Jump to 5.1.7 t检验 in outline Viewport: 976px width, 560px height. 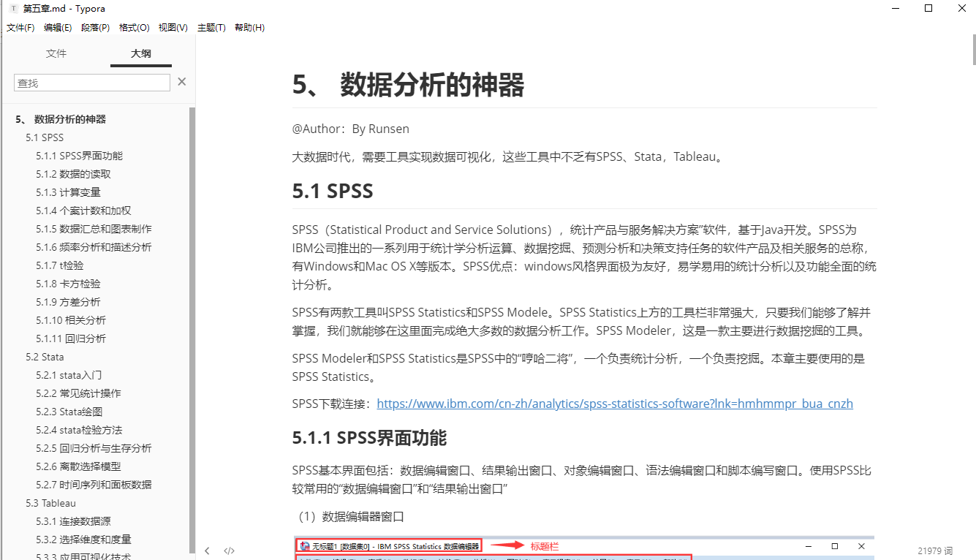(x=60, y=265)
